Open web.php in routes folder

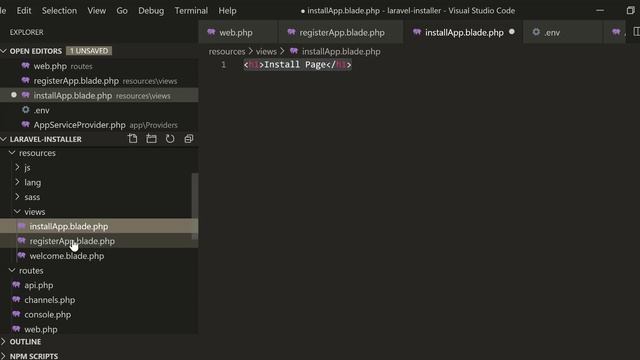[x=99, y=329]
